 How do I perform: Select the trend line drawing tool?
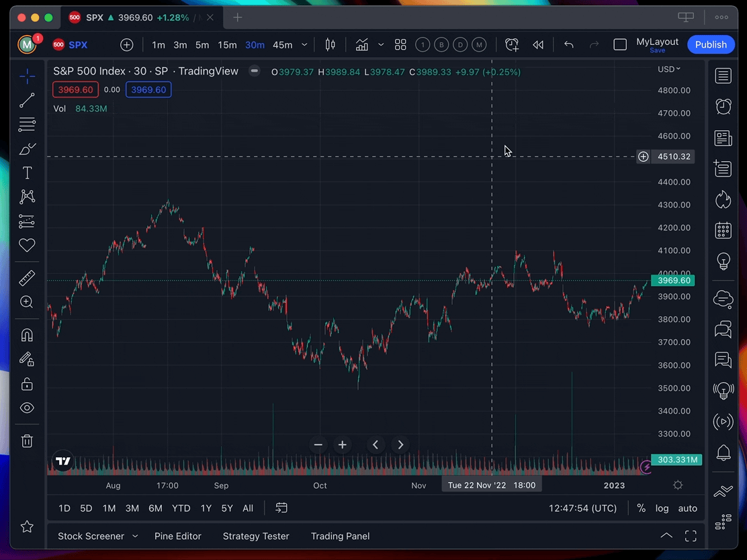tap(27, 100)
